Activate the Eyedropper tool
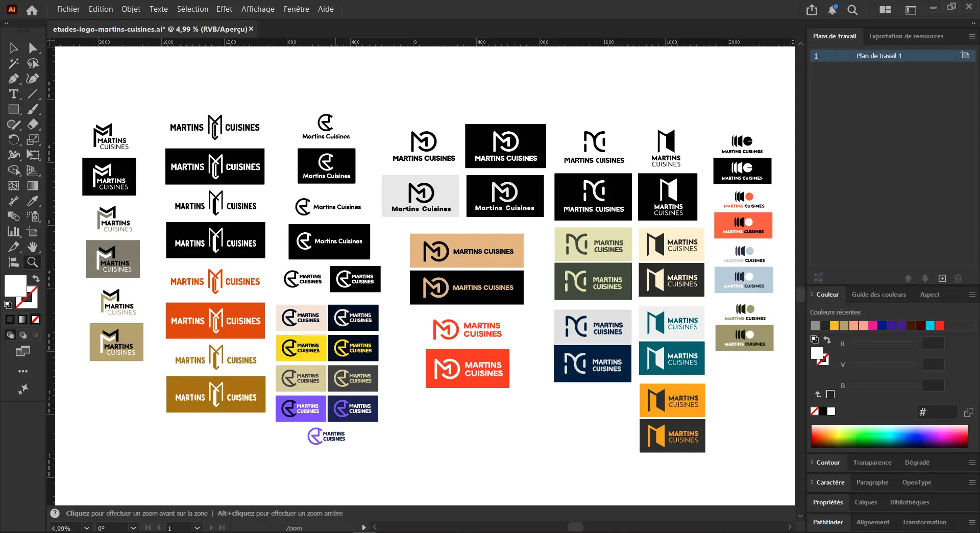The image size is (980, 533). [33, 201]
